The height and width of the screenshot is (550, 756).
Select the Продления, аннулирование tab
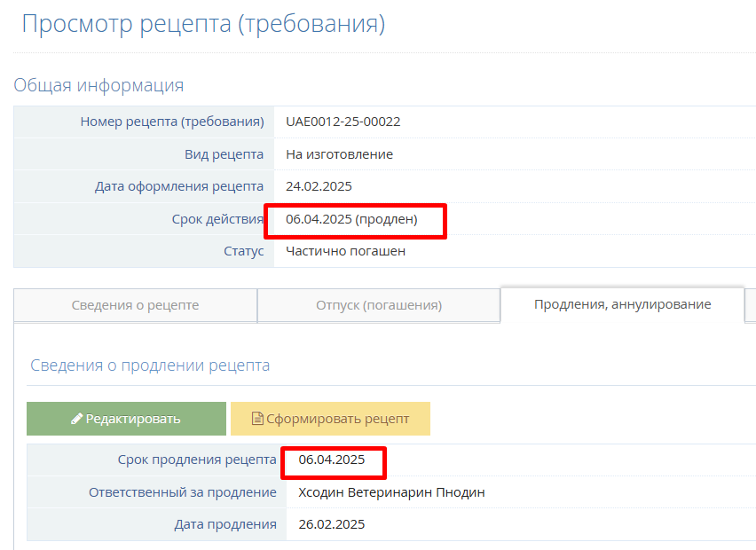622,304
